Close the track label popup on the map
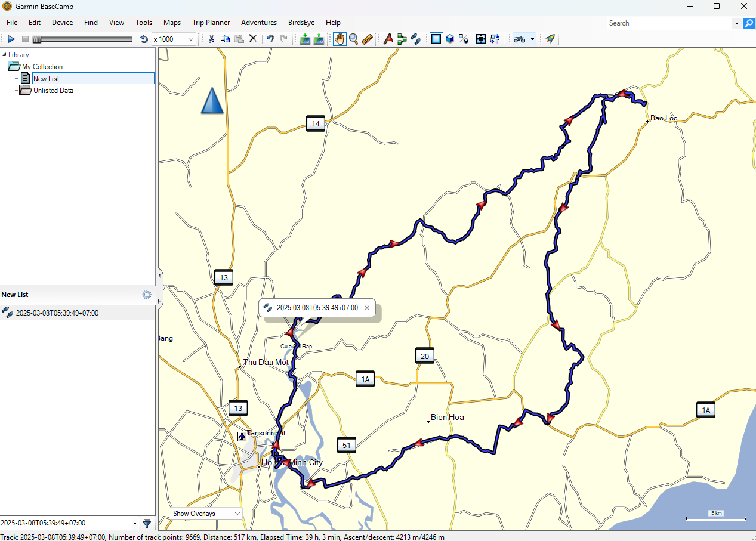Screen dimensions: 756x541 pos(367,308)
